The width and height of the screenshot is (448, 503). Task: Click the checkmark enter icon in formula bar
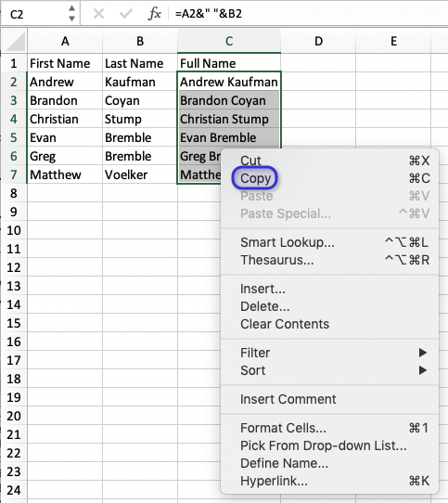[126, 14]
